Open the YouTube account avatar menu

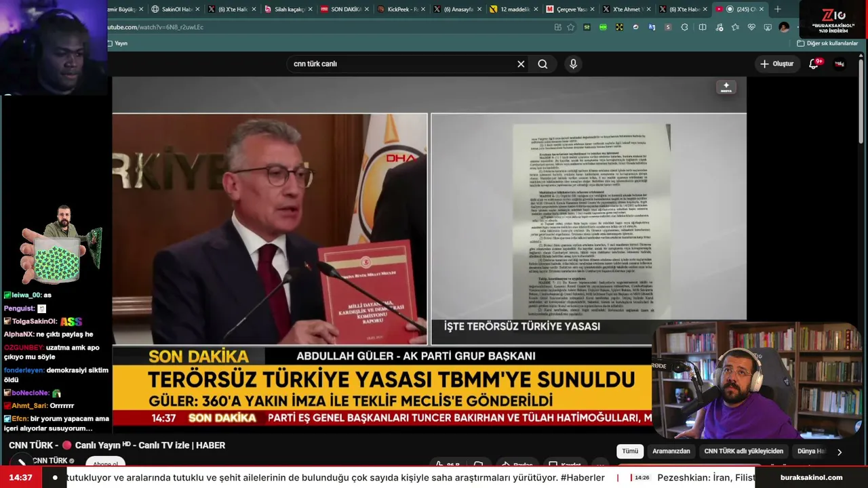click(840, 64)
